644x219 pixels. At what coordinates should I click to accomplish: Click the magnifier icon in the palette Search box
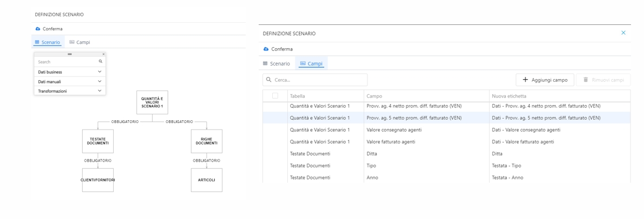coord(101,62)
